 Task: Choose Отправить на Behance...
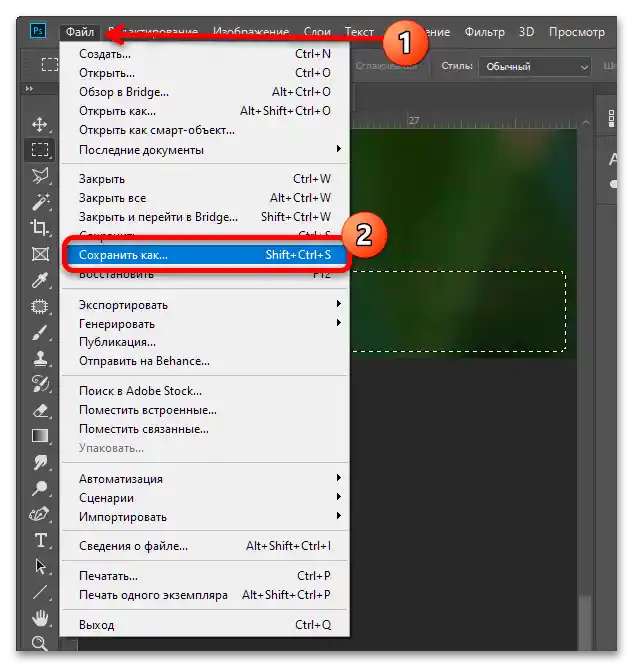(205, 361)
